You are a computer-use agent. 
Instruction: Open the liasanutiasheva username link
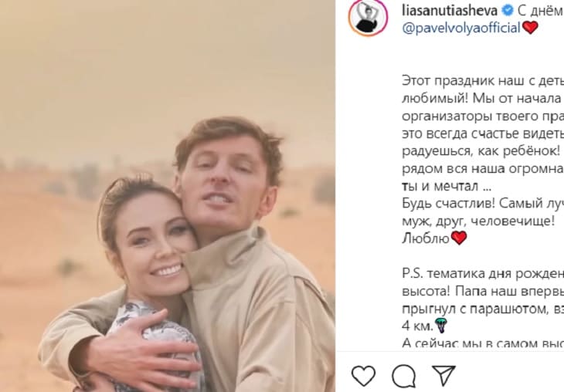point(450,11)
